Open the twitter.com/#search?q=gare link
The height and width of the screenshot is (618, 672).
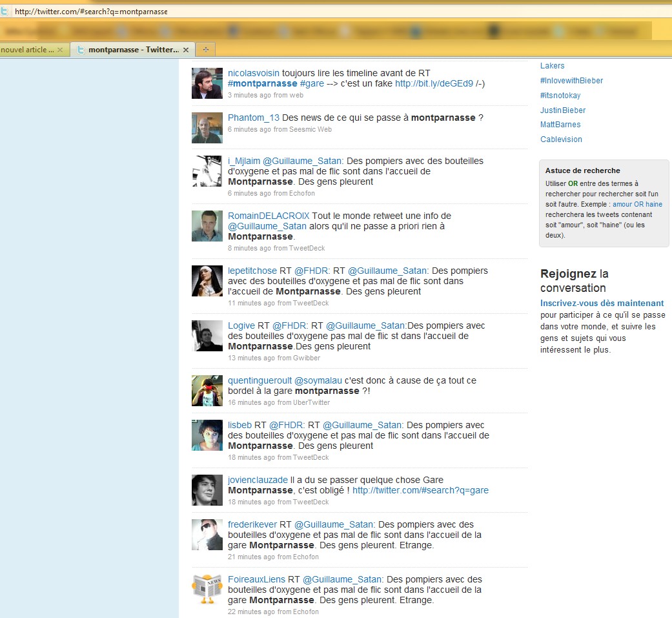pos(420,491)
